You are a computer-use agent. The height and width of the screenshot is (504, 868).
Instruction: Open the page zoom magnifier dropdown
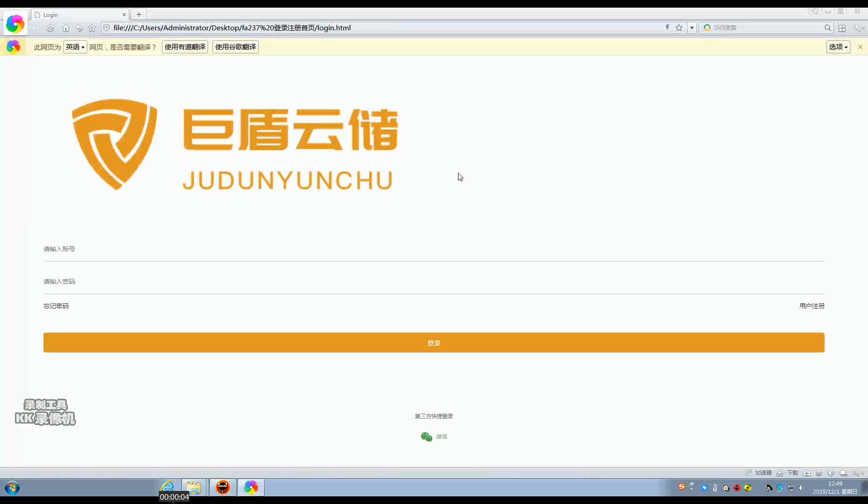click(858, 473)
